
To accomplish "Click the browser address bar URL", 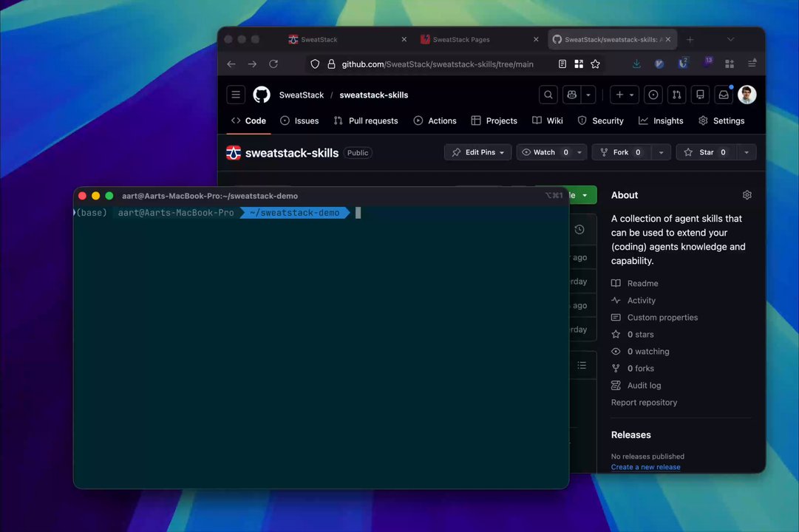I will click(438, 64).
